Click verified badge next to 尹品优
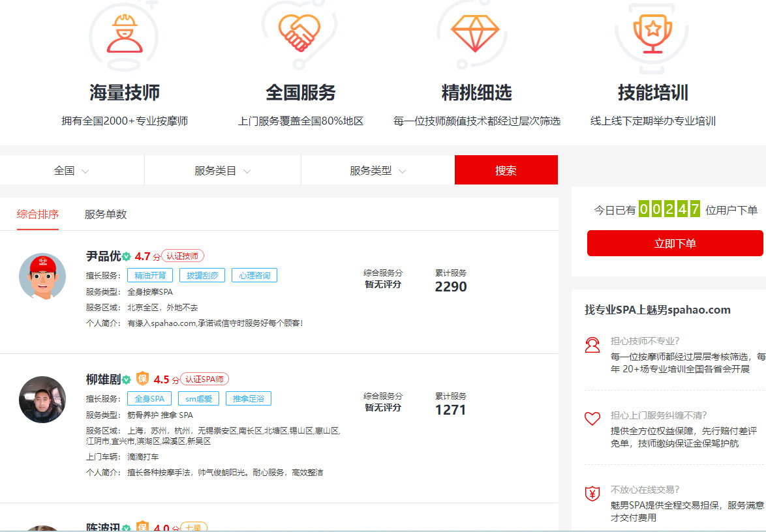 tap(126, 256)
